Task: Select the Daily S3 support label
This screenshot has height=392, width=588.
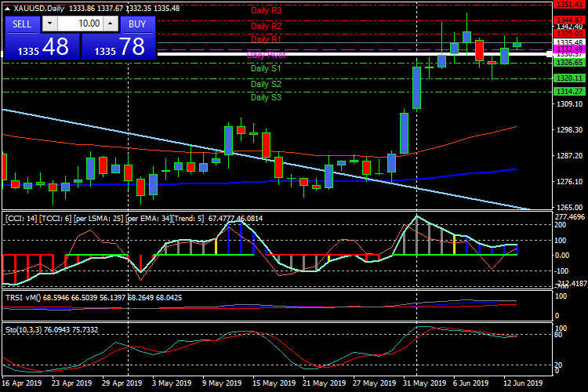Action: click(x=266, y=98)
